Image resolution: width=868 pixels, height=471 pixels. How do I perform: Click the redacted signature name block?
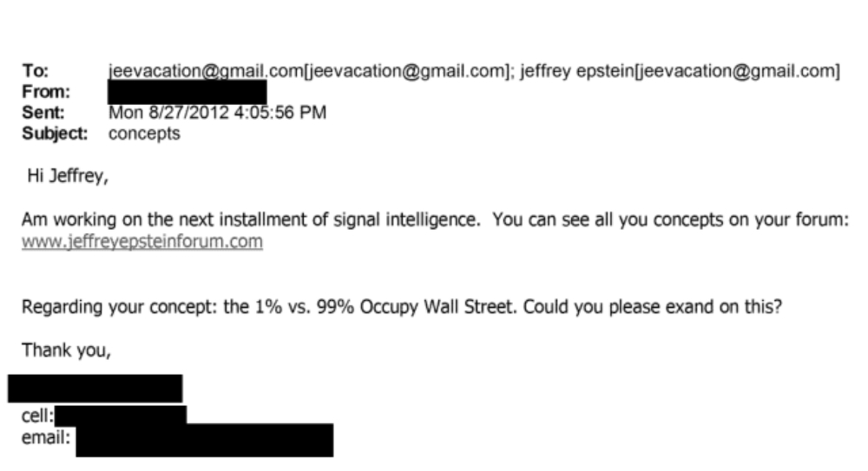pyautogui.click(x=95, y=388)
